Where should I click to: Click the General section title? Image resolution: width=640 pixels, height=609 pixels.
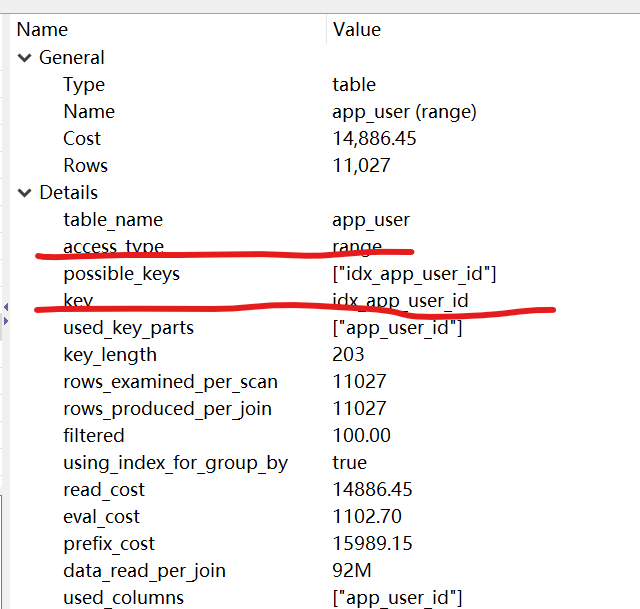[71, 58]
